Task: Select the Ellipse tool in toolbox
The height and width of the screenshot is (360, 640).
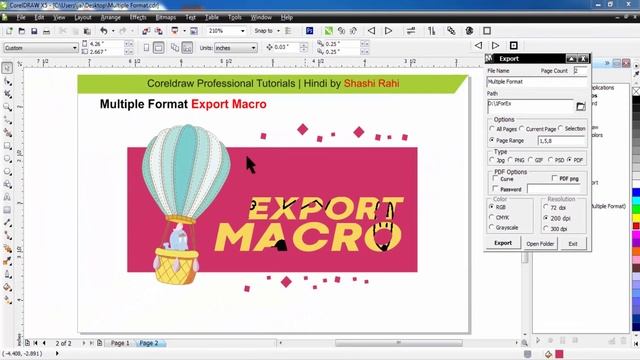Action: tap(7, 158)
